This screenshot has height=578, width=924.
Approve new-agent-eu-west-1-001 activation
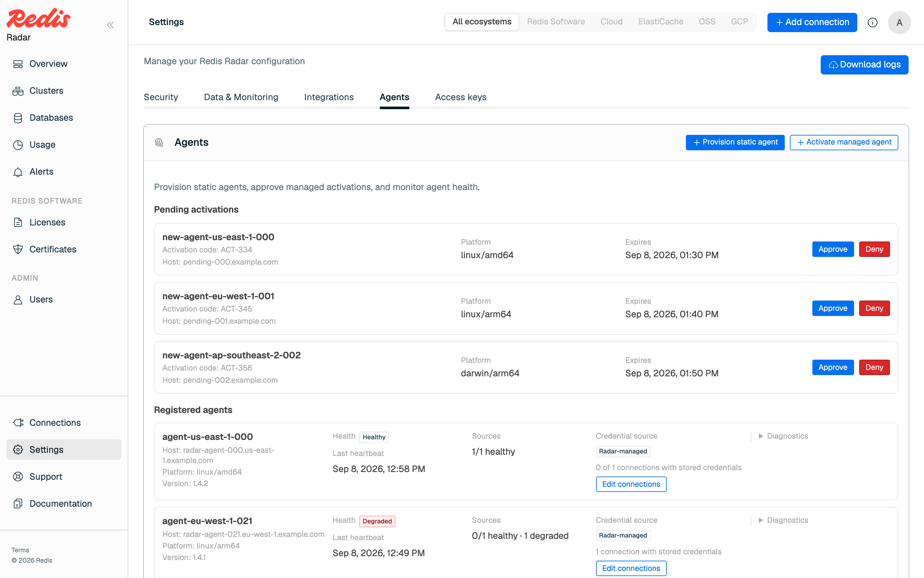point(833,308)
